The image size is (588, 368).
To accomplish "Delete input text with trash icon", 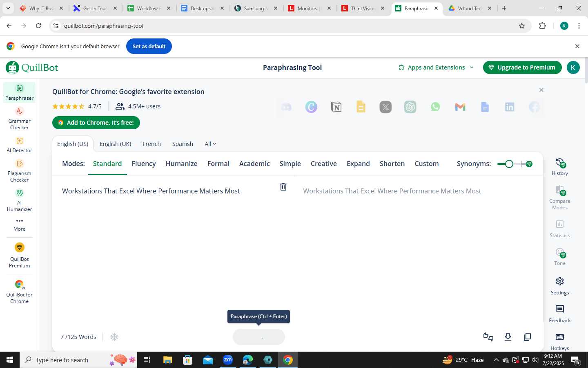I will click(283, 187).
